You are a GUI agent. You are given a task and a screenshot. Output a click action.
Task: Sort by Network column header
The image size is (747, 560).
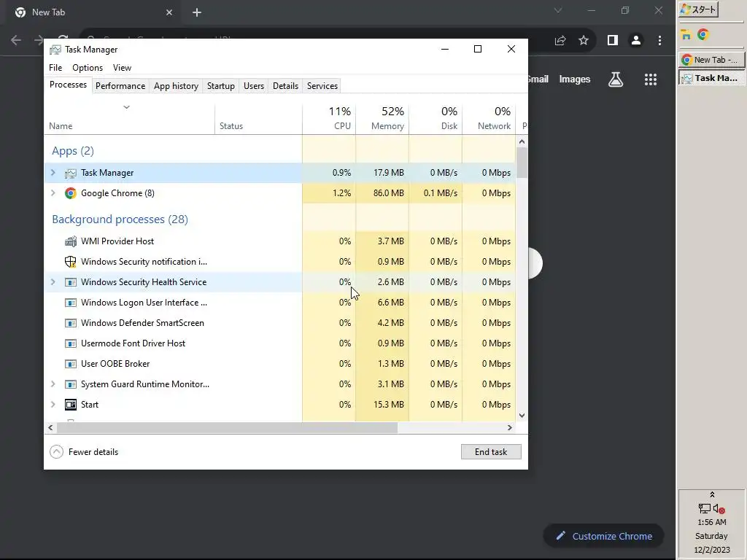click(x=489, y=119)
